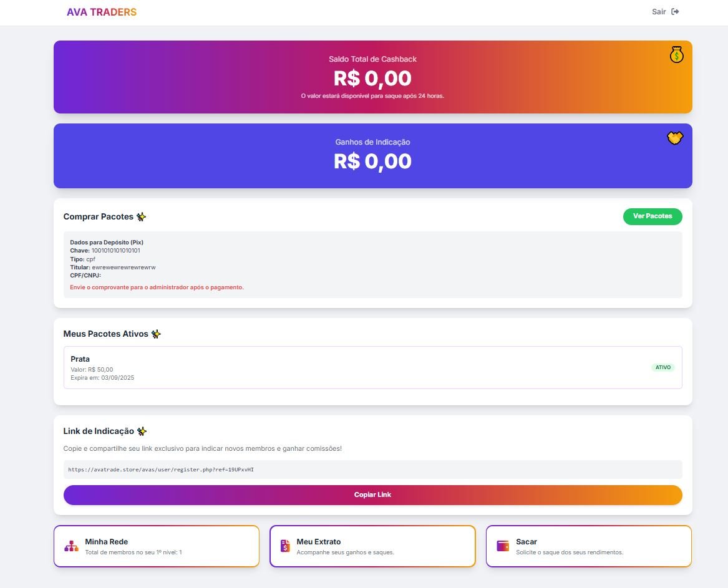The height and width of the screenshot is (588, 728).
Task: Click the Minha Rede network hierarchy icon
Action: tap(71, 546)
